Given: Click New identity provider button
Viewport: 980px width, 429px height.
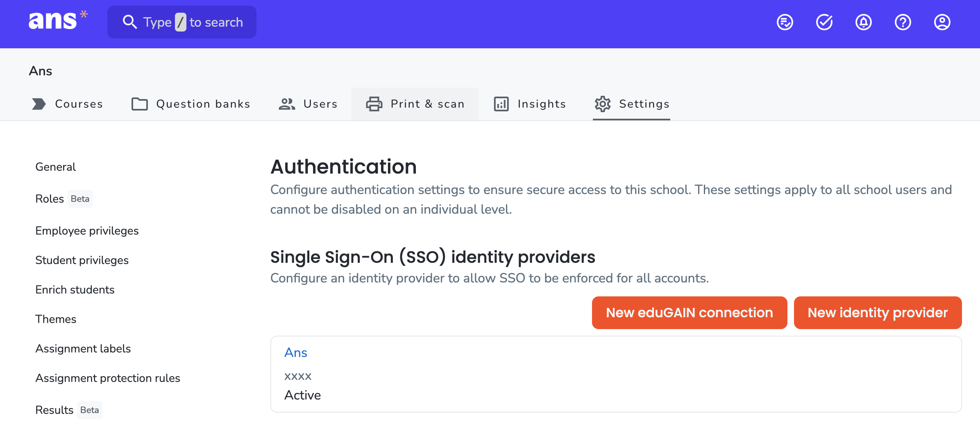Looking at the screenshot, I should coord(878,313).
